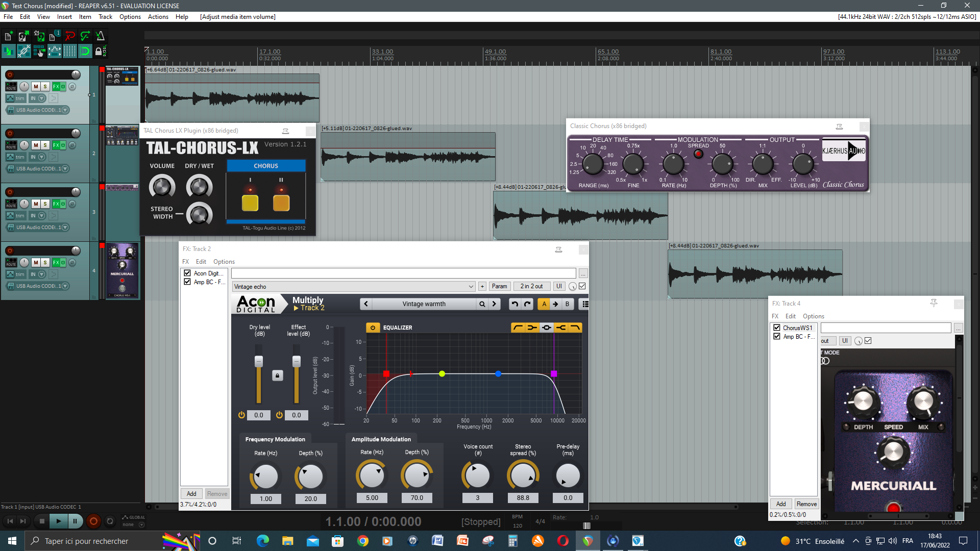The image size is (980, 551).
Task: Click the new project toolbar icon
Action: point(8,36)
